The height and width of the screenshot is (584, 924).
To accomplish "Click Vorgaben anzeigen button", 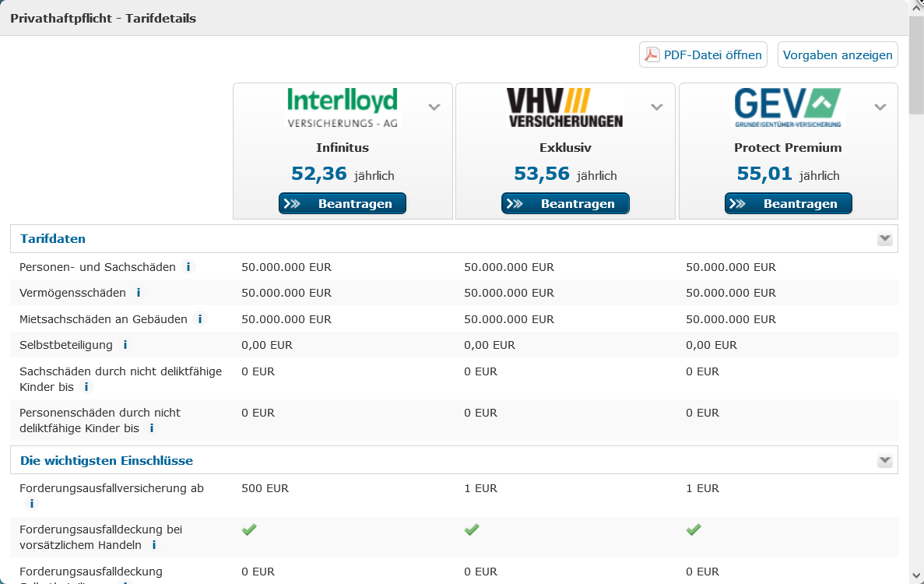I will [x=838, y=55].
